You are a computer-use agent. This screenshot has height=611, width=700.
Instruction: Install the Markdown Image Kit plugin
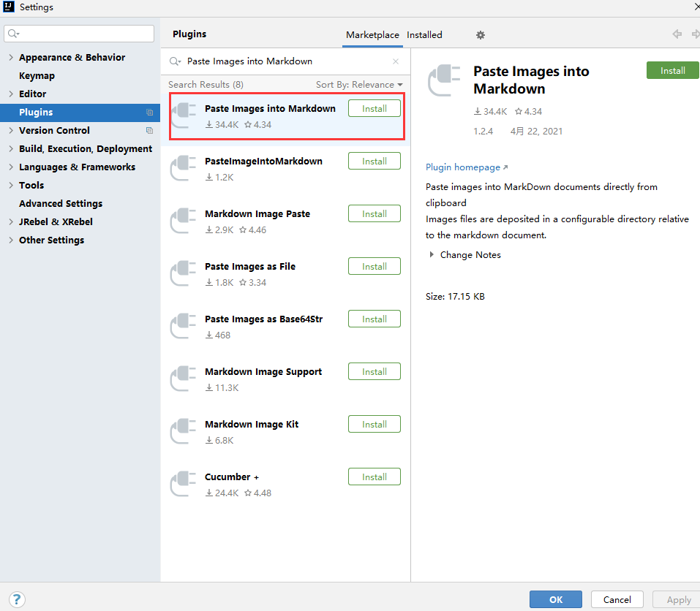click(x=374, y=425)
